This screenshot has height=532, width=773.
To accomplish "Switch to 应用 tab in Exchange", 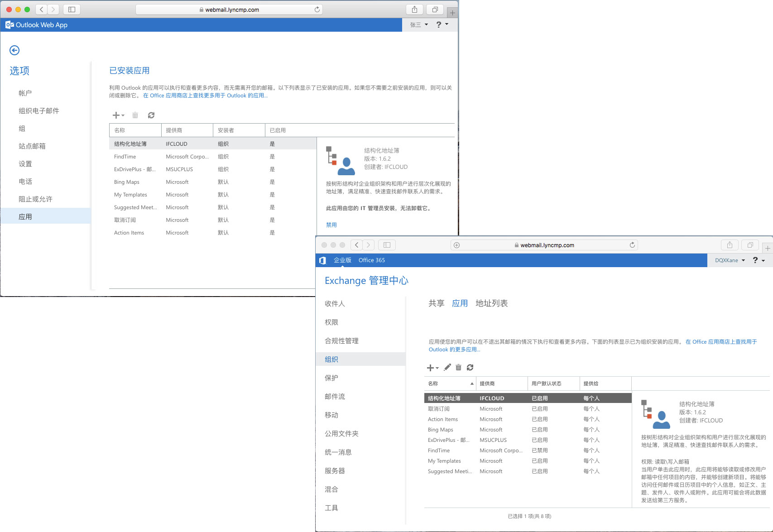I will point(460,303).
